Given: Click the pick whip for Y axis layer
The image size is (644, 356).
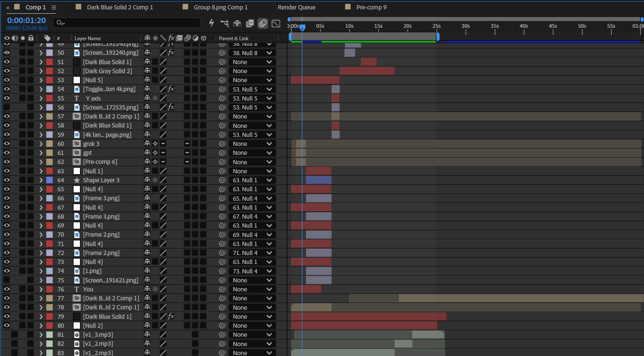Looking at the screenshot, I should 222,98.
